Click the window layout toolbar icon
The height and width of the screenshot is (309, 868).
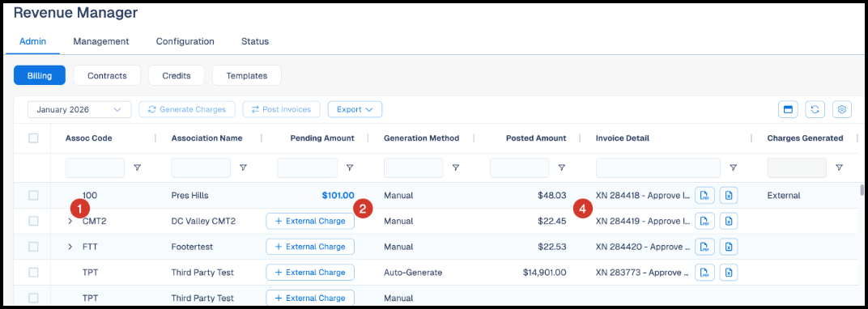(x=788, y=109)
